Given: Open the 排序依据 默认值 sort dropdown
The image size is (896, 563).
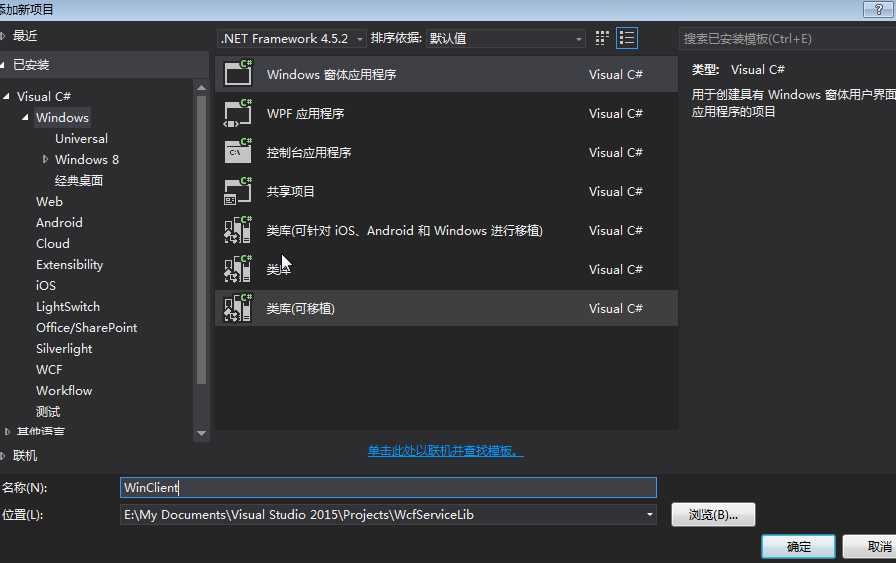Looking at the screenshot, I should [x=505, y=38].
